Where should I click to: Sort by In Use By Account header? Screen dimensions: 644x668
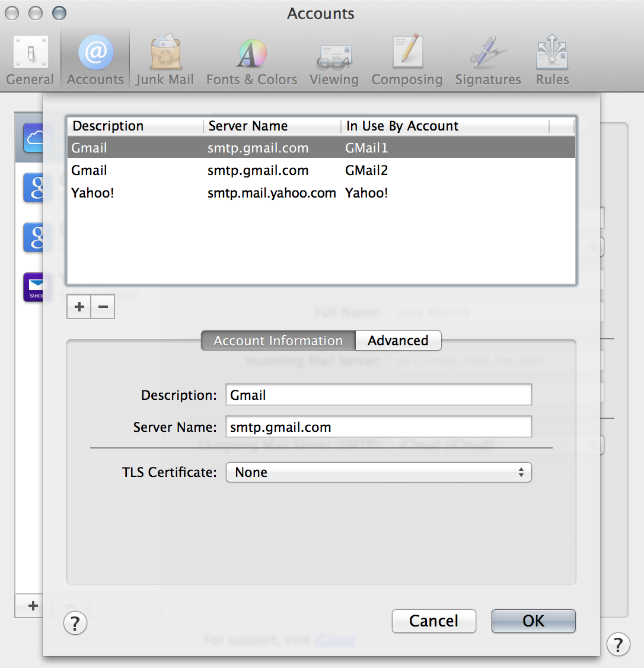445,126
